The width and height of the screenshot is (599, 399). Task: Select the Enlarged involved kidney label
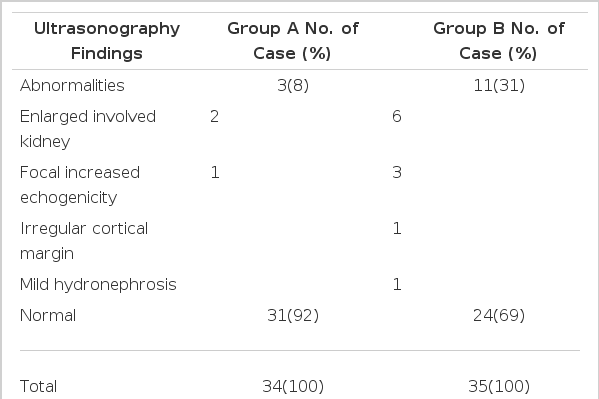coord(88,129)
